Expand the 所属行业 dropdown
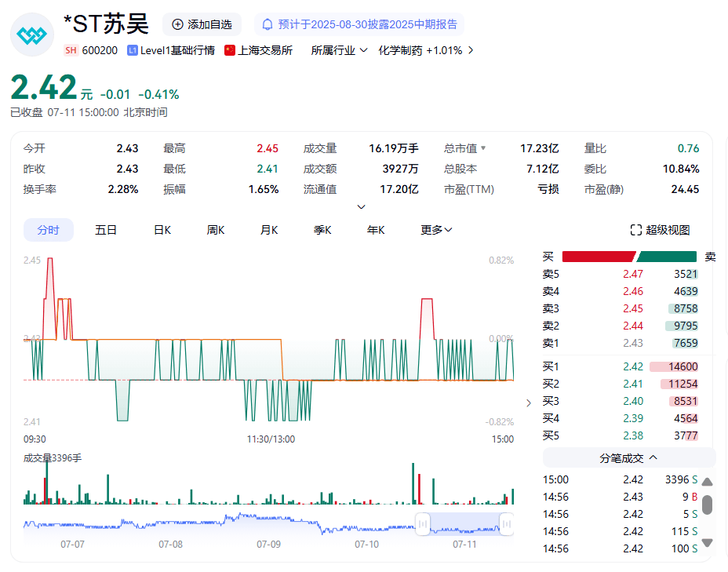The image size is (728, 572). coord(339,50)
